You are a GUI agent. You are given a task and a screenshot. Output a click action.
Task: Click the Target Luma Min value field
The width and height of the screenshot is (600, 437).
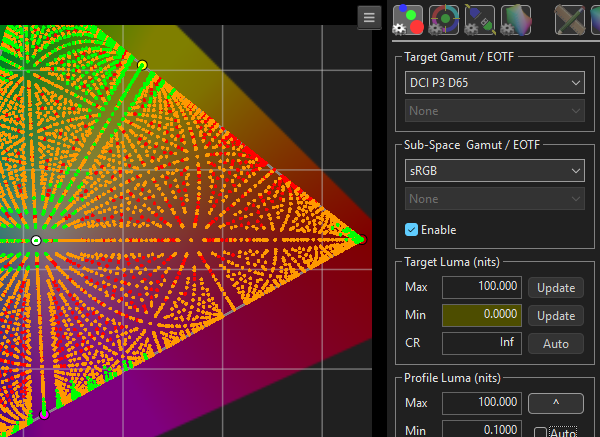(482, 315)
